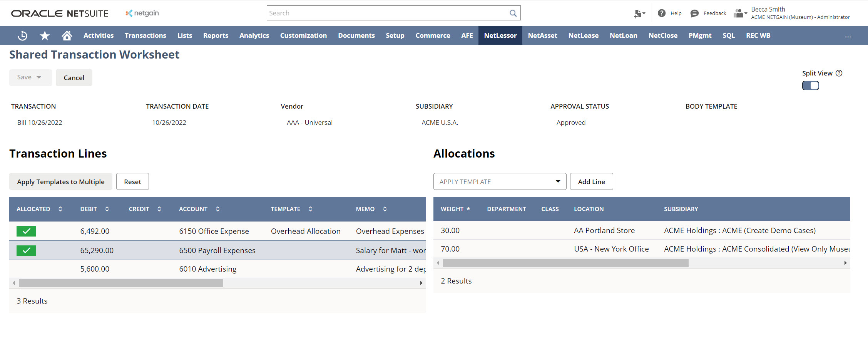868x339 pixels.
Task: Open the Recent Records history icon
Action: click(23, 35)
